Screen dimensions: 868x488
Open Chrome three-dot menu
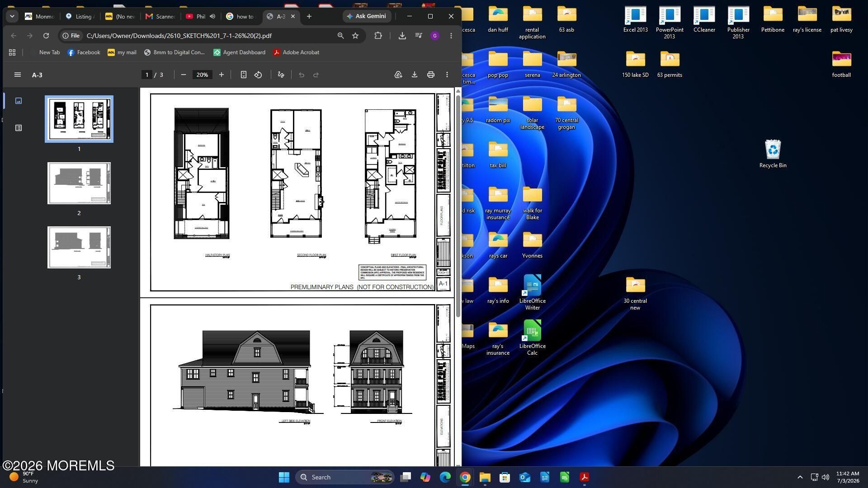pyautogui.click(x=451, y=36)
